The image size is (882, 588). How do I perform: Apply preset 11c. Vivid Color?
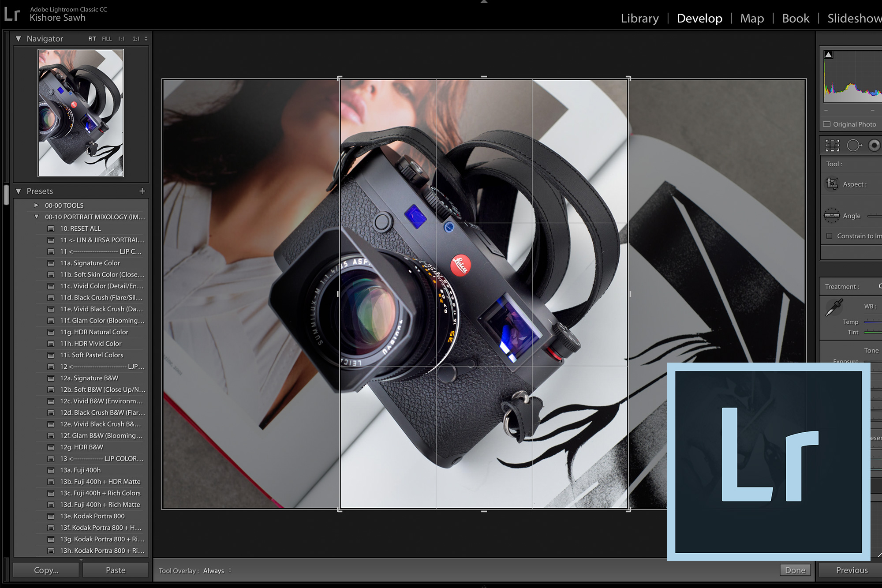[x=101, y=286]
